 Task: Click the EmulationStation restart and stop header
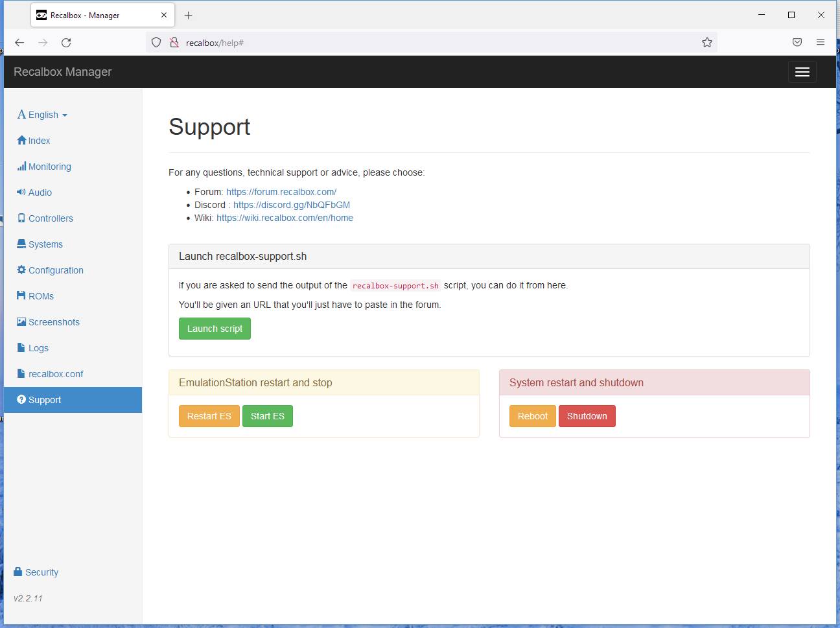point(324,382)
